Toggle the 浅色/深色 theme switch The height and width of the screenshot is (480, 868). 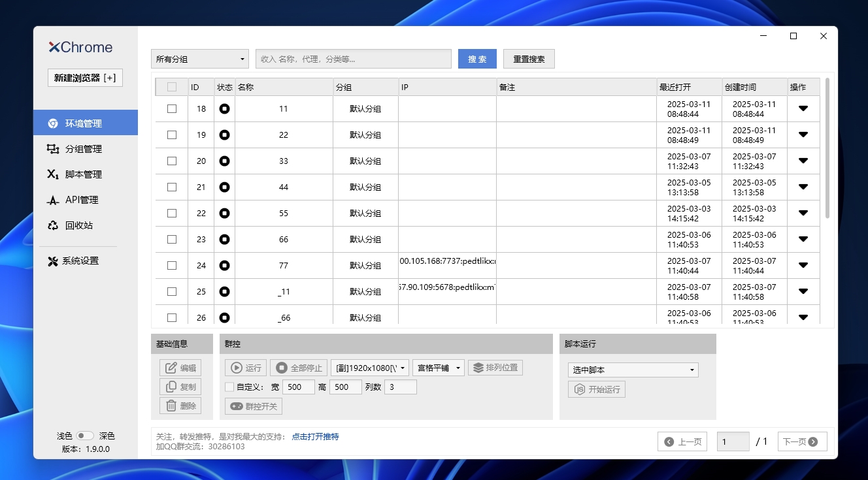click(84, 435)
